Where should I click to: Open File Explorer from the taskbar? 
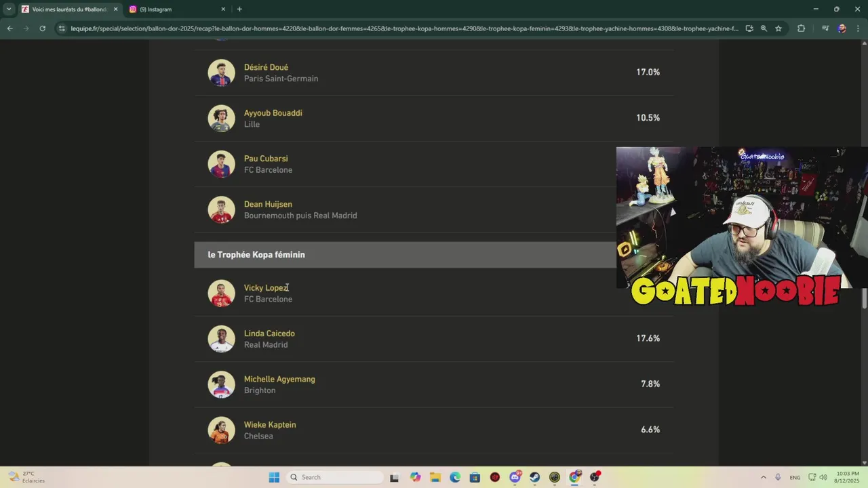435,477
